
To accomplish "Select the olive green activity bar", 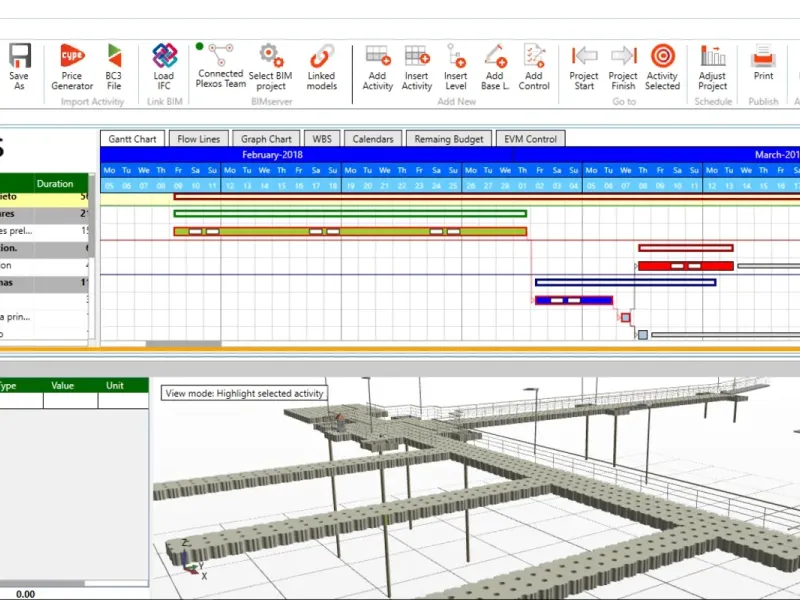I will (350, 232).
